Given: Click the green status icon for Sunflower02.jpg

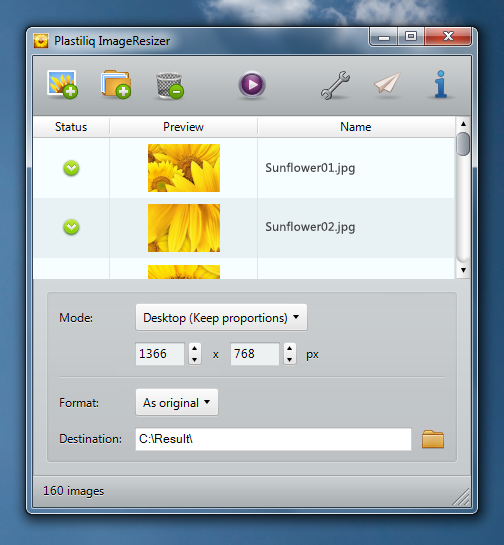Looking at the screenshot, I should click(x=71, y=227).
